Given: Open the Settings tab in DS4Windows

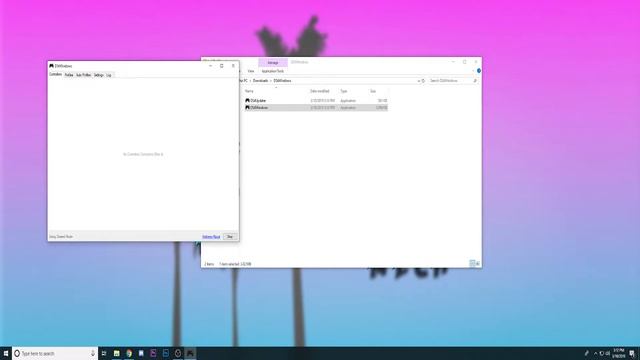Looking at the screenshot, I should pos(98,75).
